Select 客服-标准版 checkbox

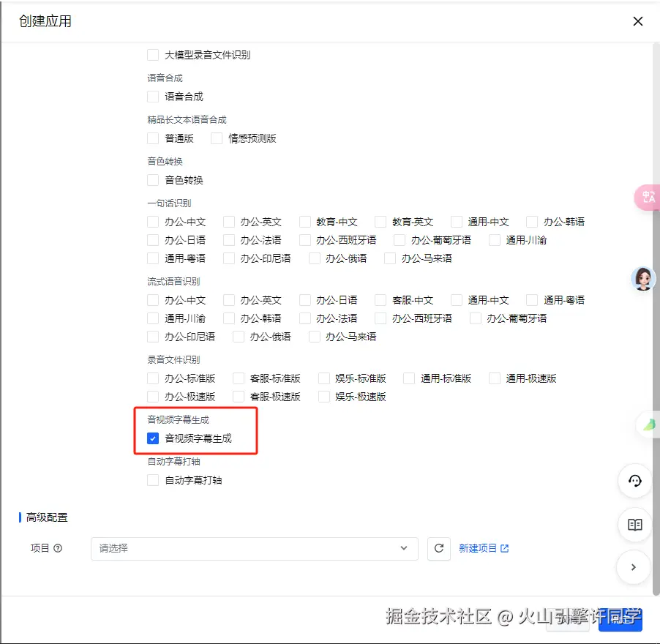239,378
